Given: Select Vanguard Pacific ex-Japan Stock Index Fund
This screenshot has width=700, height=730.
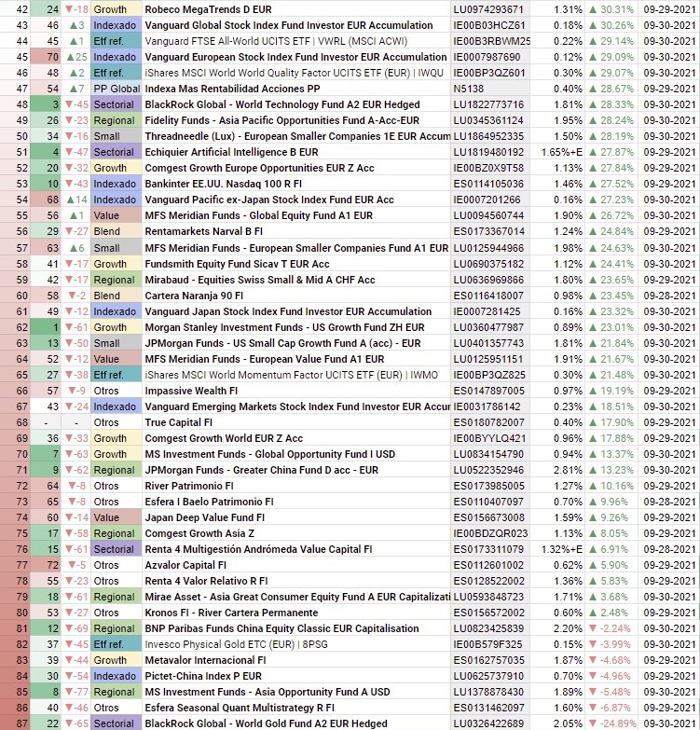Looking at the screenshot, I should click(x=269, y=200).
